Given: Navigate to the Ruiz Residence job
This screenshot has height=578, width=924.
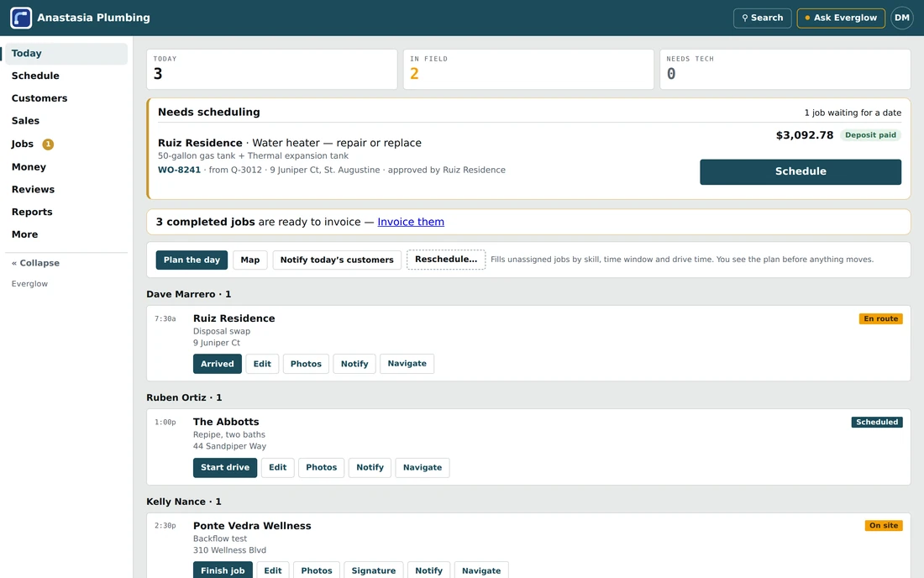Looking at the screenshot, I should (x=407, y=364).
